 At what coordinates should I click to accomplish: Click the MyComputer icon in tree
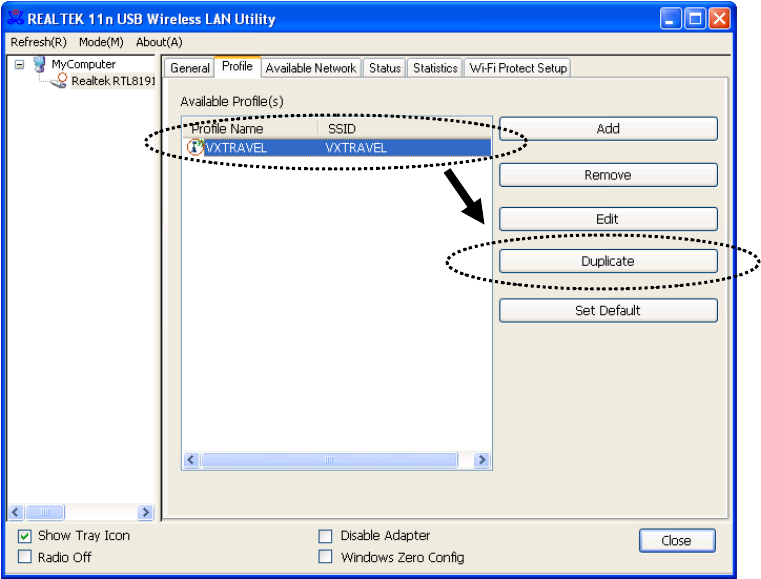[x=40, y=64]
